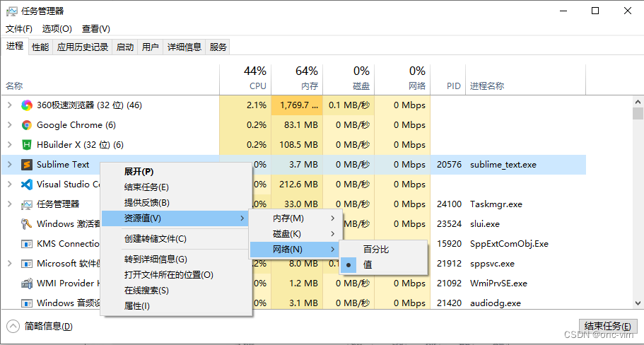Expand the Sublime Text process group

(x=9, y=164)
